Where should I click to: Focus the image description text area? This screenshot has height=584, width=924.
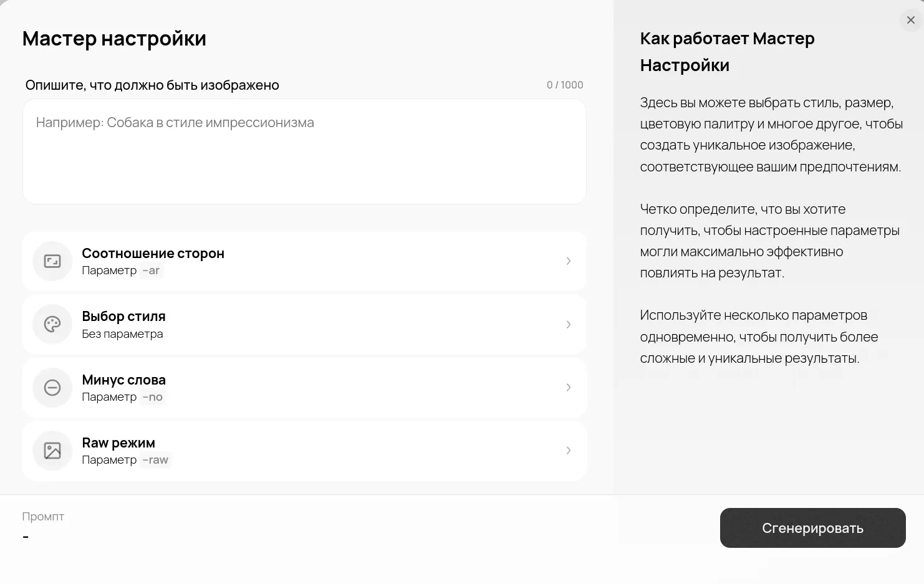pyautogui.click(x=304, y=151)
